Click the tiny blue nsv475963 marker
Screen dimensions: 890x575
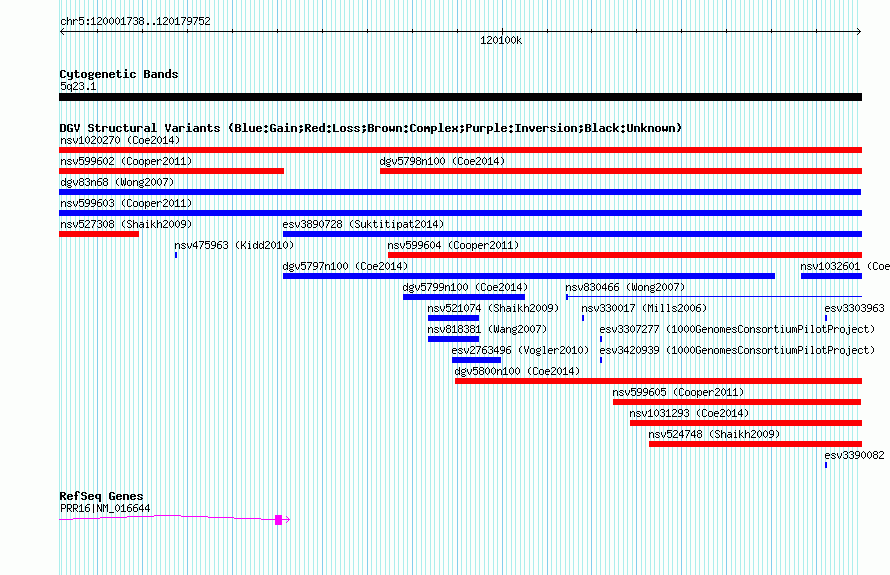(176, 255)
